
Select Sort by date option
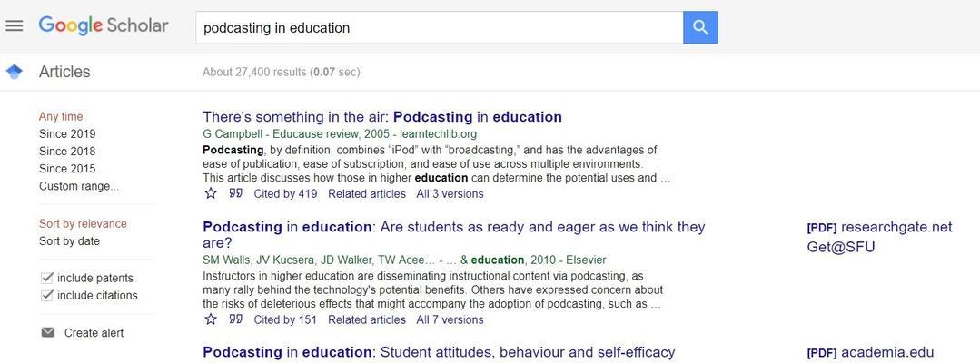(69, 241)
